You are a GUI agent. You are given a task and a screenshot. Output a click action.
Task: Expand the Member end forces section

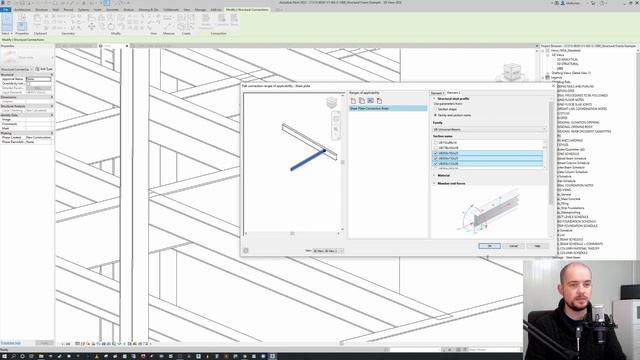(x=435, y=184)
